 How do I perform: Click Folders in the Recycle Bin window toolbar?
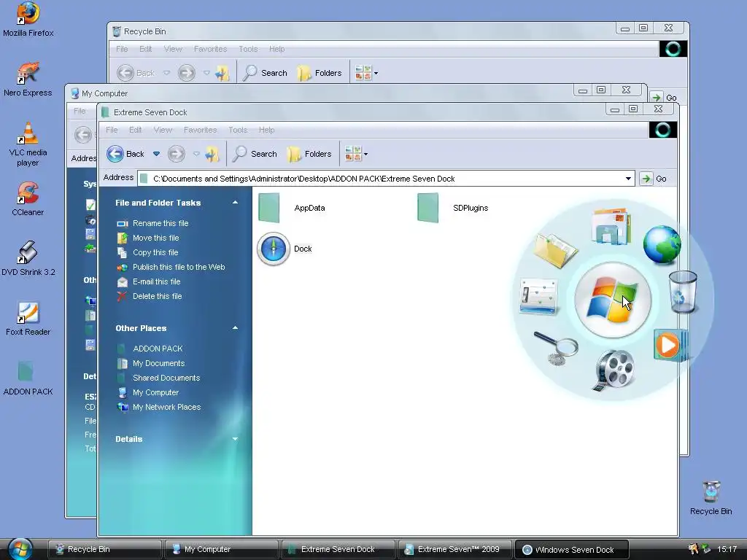click(320, 73)
